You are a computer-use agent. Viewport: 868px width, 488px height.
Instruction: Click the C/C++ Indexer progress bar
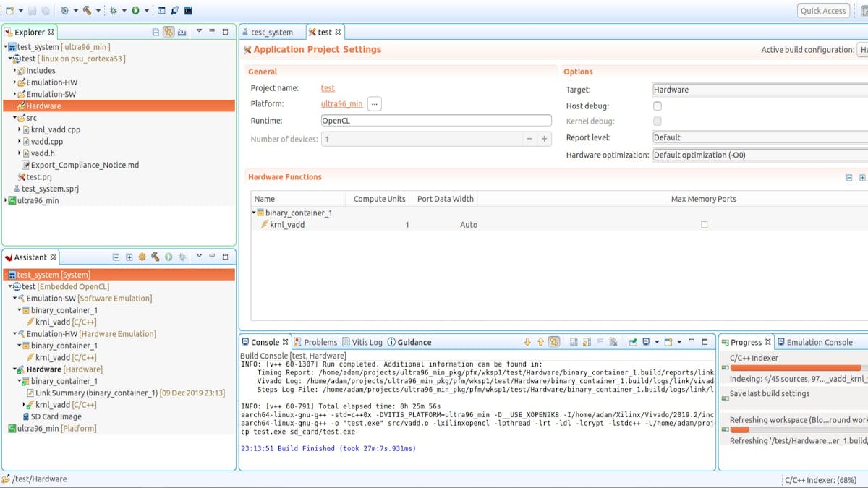tap(796, 368)
